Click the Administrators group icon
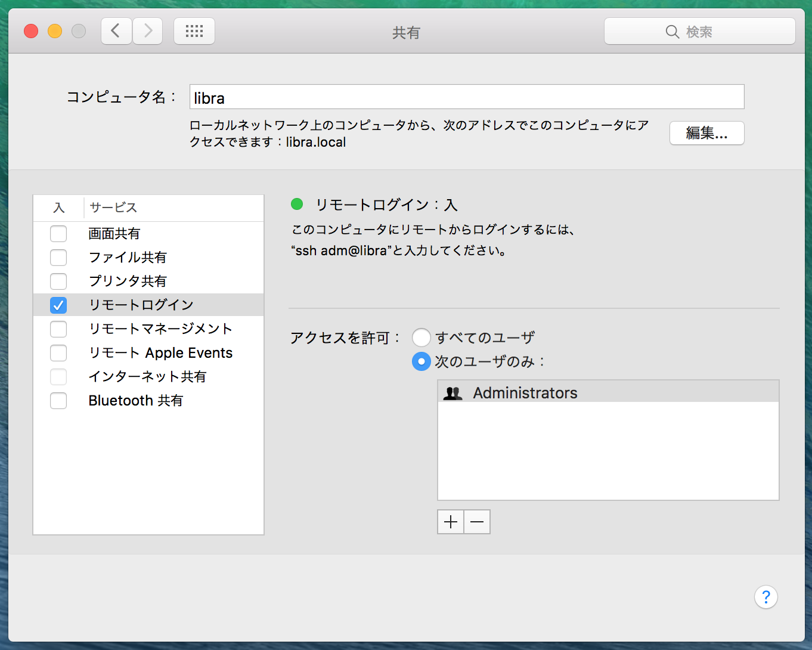The width and height of the screenshot is (812, 650). pos(453,393)
